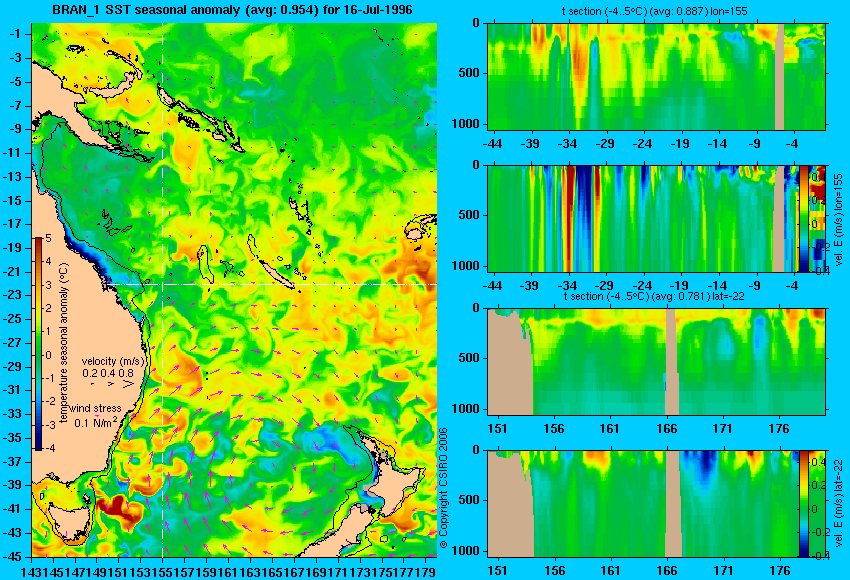Screen dimensions: 850x580
Task: Click the "t section ... lon=155" title
Action: [655, 11]
